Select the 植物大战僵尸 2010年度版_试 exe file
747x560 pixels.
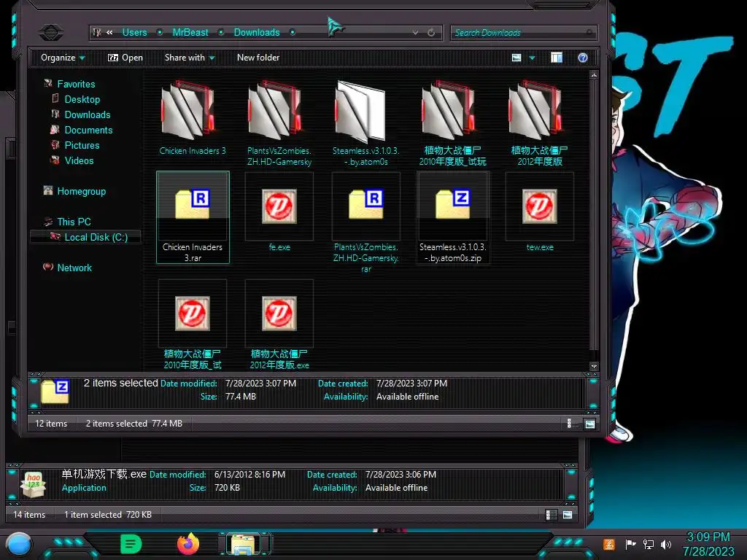click(x=193, y=324)
